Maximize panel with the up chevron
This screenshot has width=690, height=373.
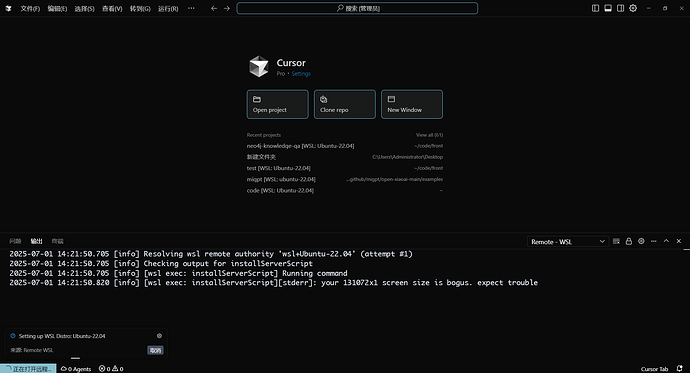pos(666,241)
